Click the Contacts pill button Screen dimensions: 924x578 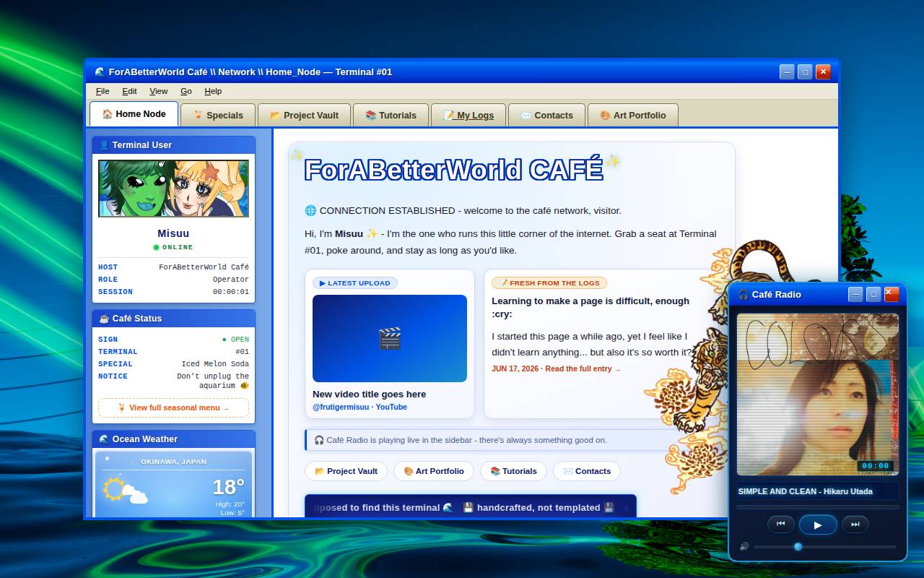586,471
